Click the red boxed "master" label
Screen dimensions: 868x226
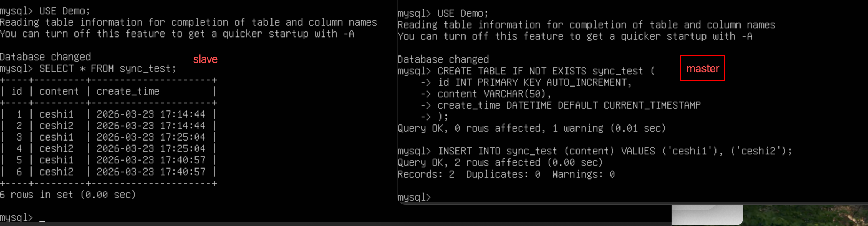702,68
